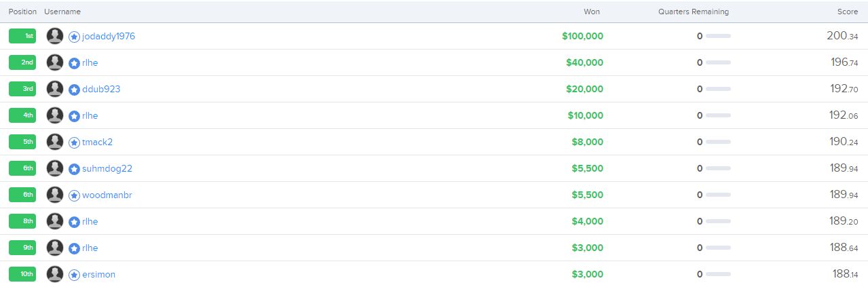
Task: Open woodmanbr username link
Action: pyautogui.click(x=107, y=195)
